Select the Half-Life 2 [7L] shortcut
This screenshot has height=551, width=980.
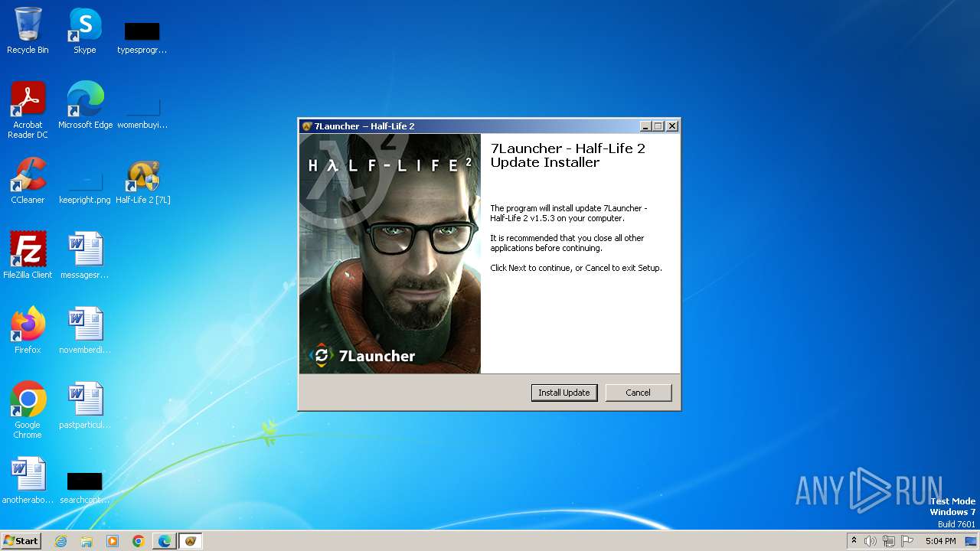pos(142,181)
